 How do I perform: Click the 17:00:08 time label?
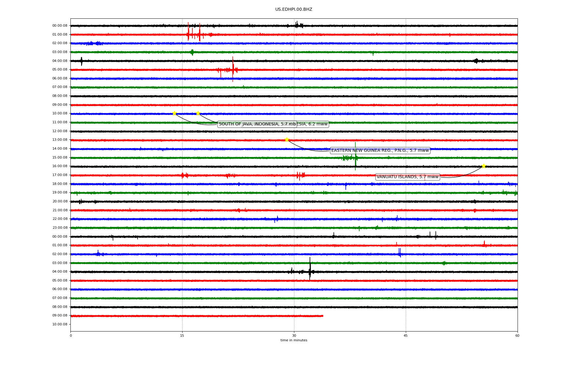(x=60, y=175)
